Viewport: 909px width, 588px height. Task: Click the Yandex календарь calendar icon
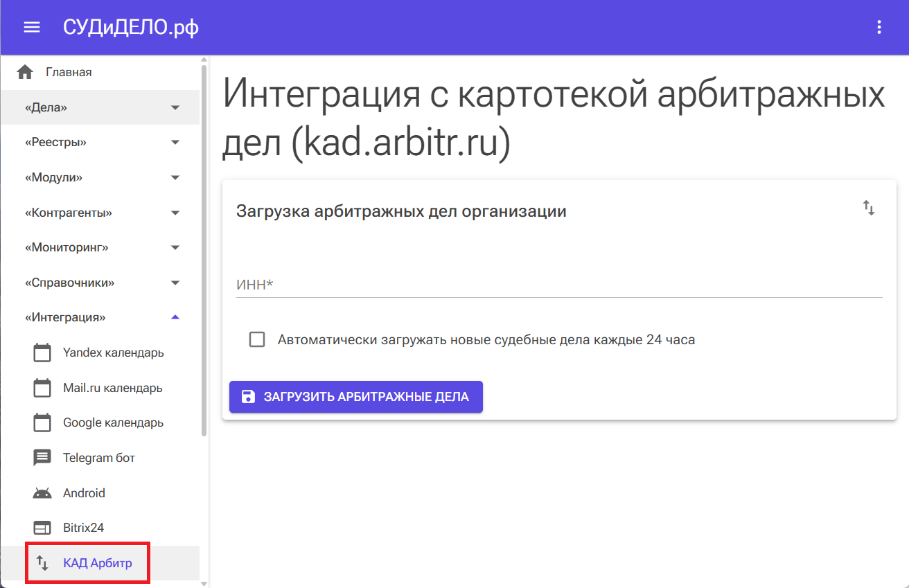point(42,353)
